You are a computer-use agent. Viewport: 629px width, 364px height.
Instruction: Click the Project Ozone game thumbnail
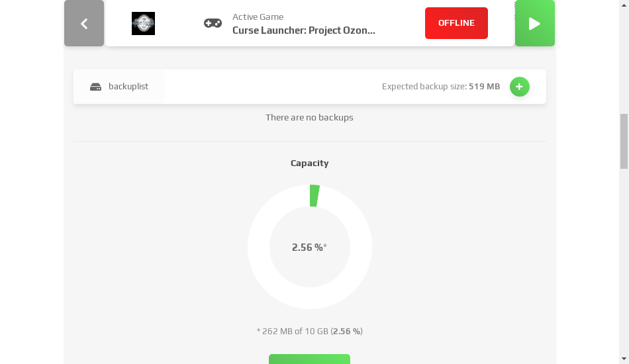point(143,23)
